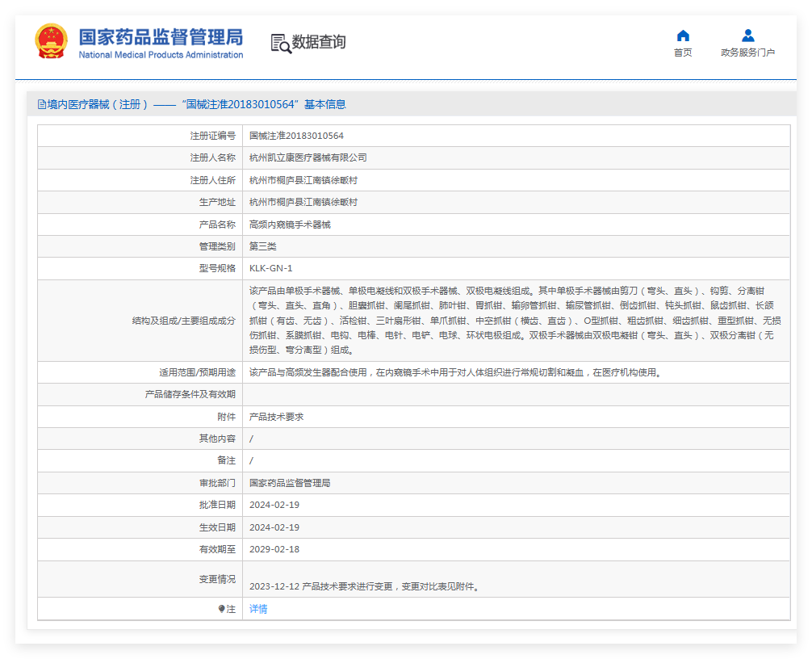
Task: Open the 详情 link
Action: pos(258,609)
